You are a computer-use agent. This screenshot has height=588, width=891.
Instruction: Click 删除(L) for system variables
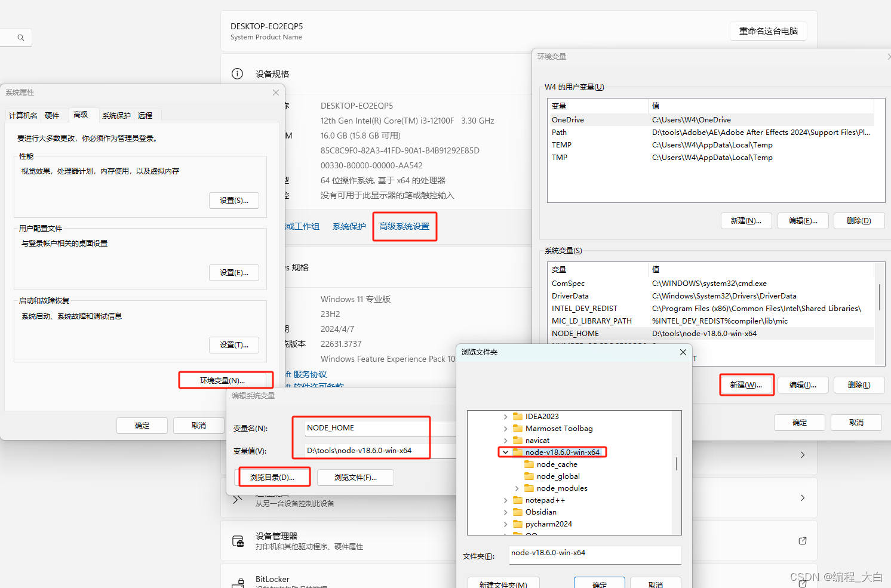click(859, 385)
